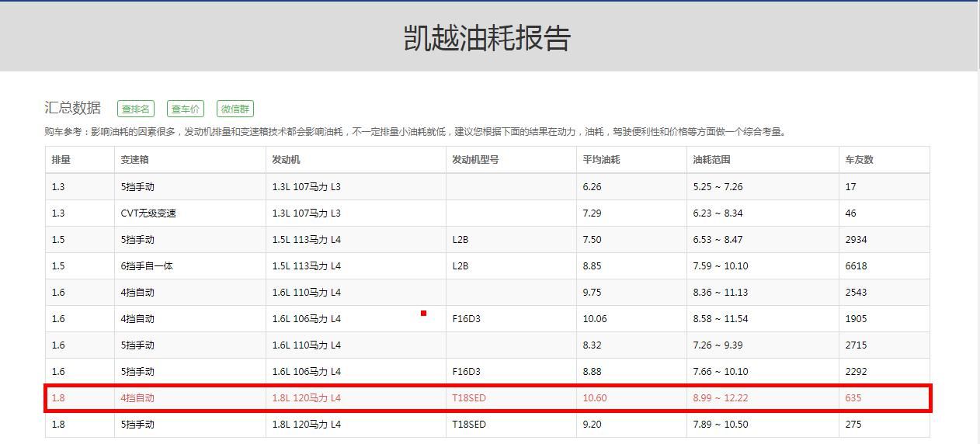Click the 汇总数据 section heading
Viewport: 980px width, 444px height.
click(x=72, y=108)
